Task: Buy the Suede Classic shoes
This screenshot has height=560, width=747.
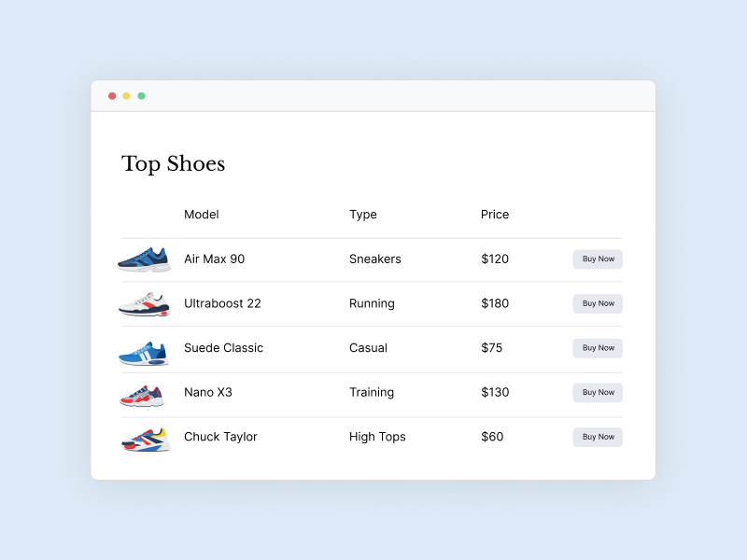Action: (x=598, y=348)
